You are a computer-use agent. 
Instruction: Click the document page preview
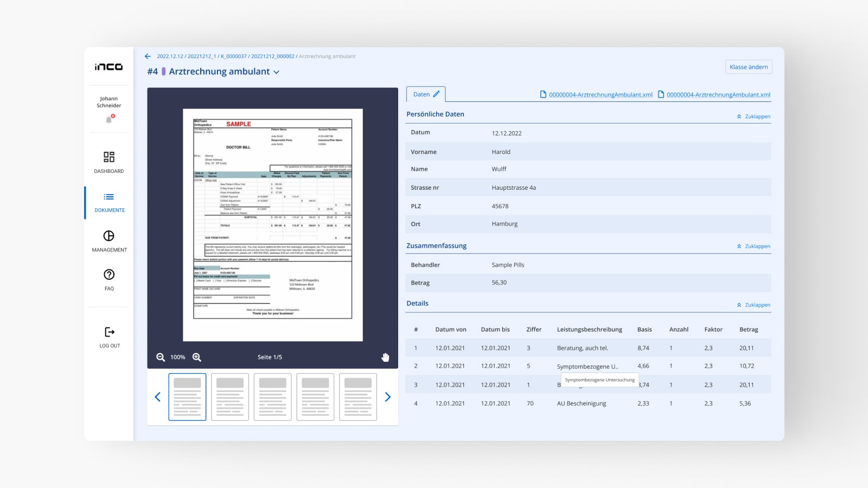pos(273,225)
